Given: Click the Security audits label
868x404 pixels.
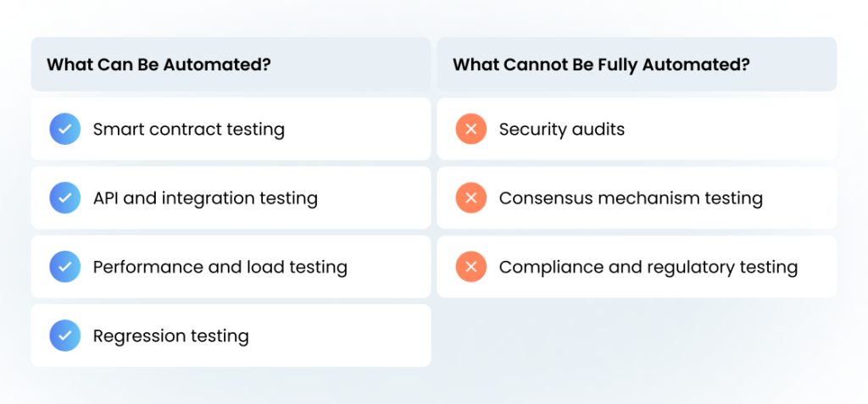Looking at the screenshot, I should click(x=562, y=130).
